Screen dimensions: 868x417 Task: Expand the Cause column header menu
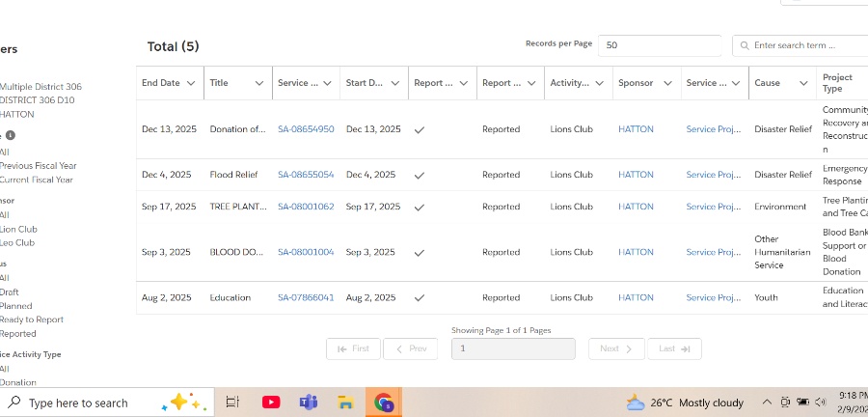[803, 83]
